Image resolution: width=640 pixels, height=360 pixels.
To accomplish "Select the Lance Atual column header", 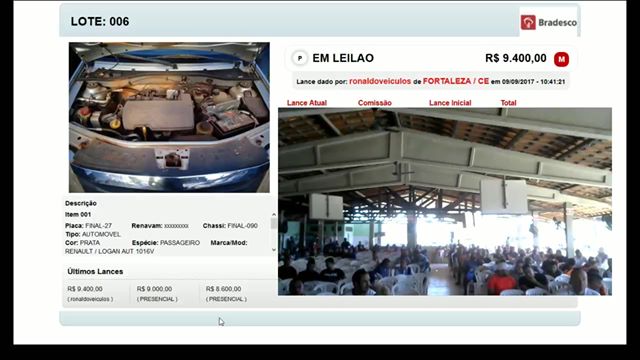I will point(307,103).
